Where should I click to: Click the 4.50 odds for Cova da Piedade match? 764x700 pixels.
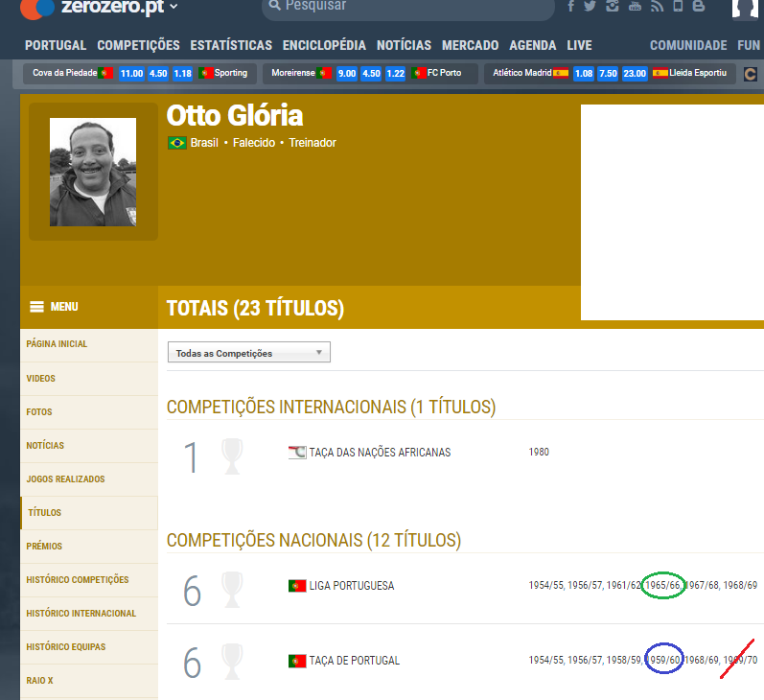158,74
